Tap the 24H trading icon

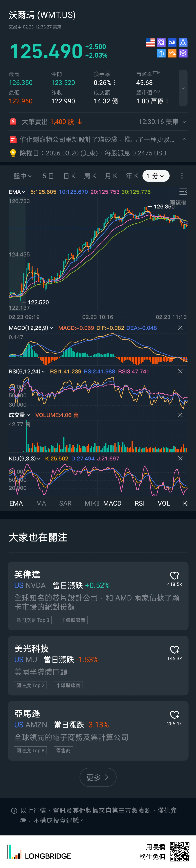(172, 42)
